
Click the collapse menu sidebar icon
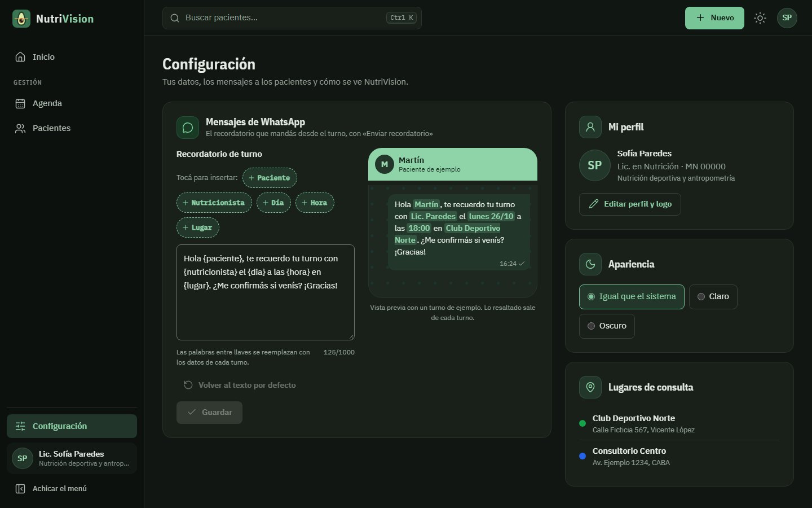coord(20,489)
